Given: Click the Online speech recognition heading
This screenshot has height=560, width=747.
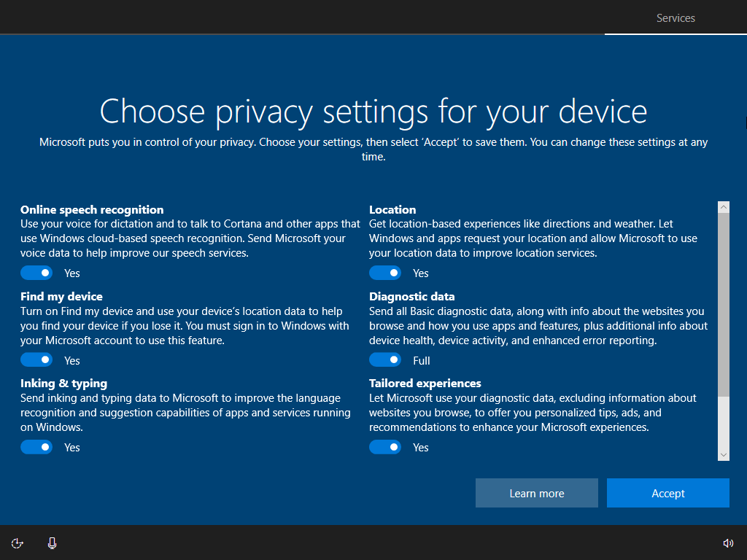Looking at the screenshot, I should [x=92, y=209].
